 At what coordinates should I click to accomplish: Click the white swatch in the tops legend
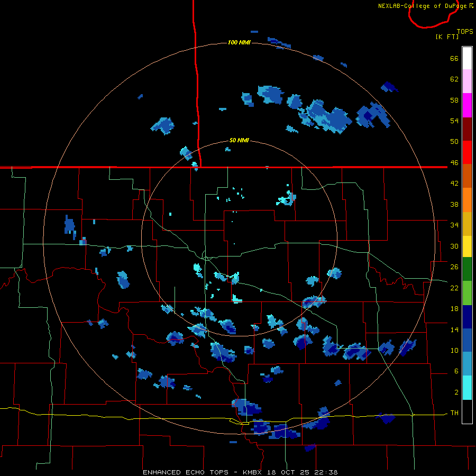click(x=467, y=58)
